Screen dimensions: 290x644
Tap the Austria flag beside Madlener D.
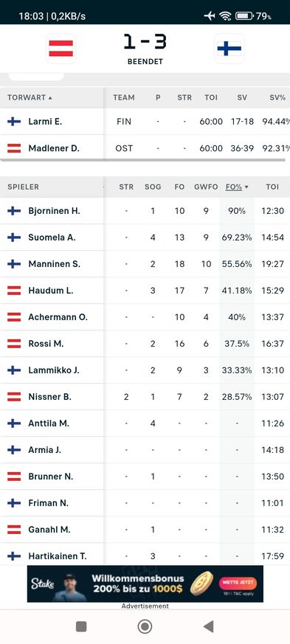[14, 148]
